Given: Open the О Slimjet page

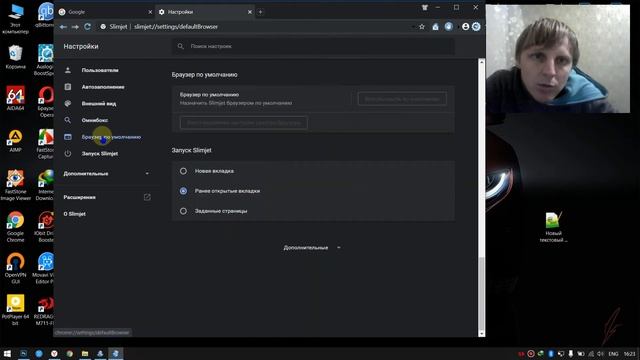Looking at the screenshot, I should (x=75, y=214).
